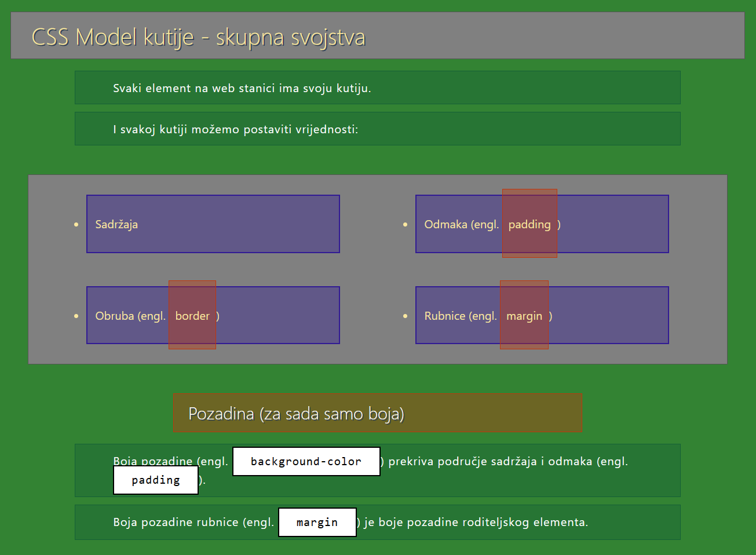Click the 'Obruba (engl.' text
Viewport: 756px width, 555px height.
pos(130,316)
